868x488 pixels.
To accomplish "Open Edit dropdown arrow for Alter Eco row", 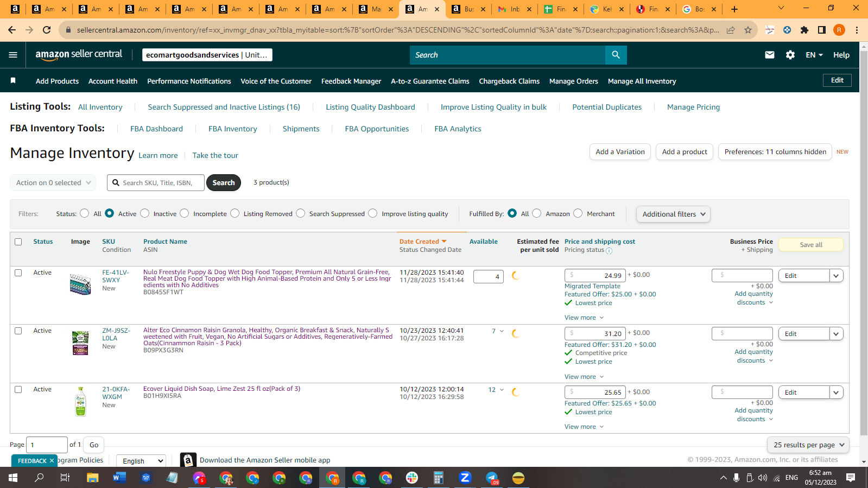I will click(x=837, y=334).
